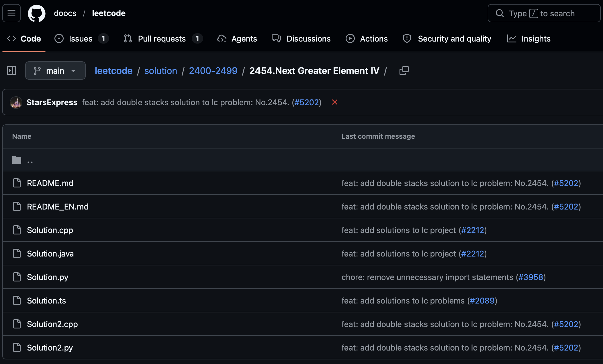The image size is (603, 364).
Task: Open the README_EN.md file
Action: 58,207
